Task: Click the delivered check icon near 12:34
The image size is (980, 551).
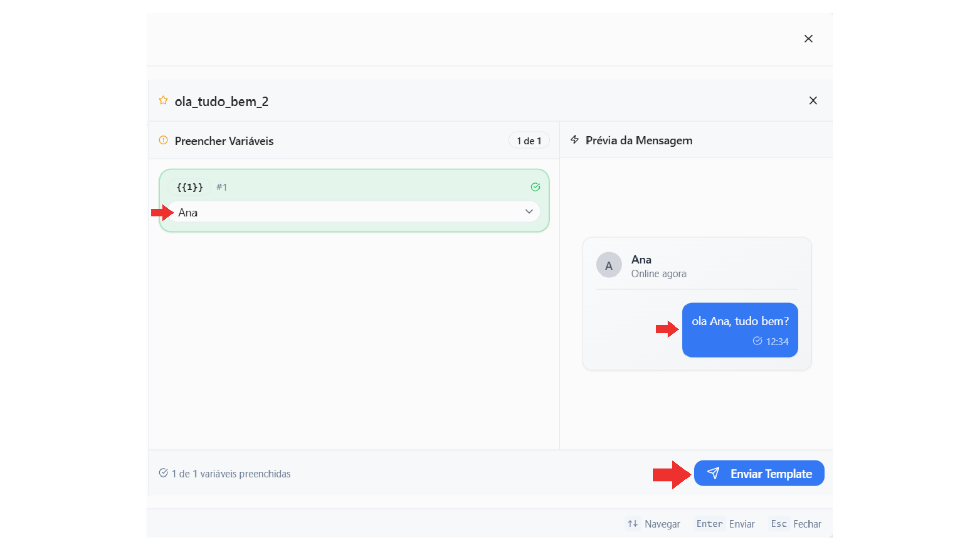Action: [757, 341]
